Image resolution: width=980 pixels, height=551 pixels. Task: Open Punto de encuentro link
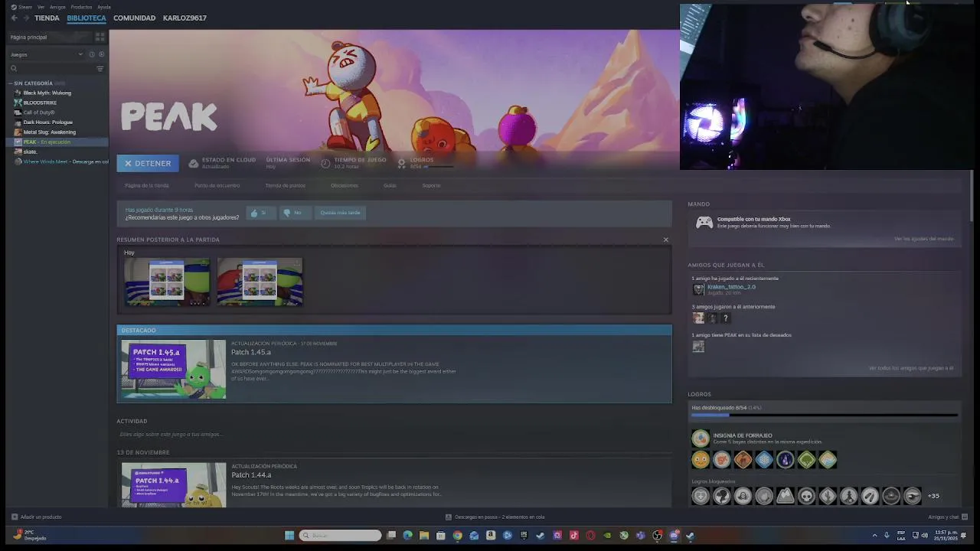[x=217, y=185]
